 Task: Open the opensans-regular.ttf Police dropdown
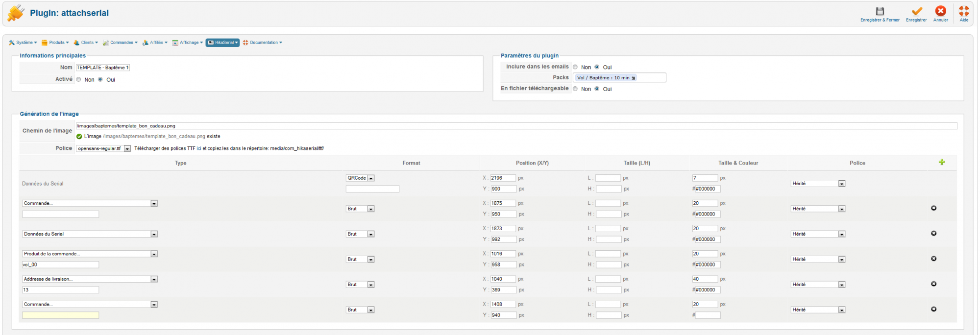click(127, 148)
